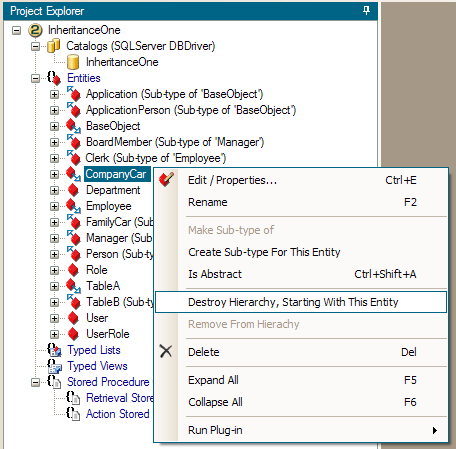Click the BaseObject entity icon
The width and height of the screenshot is (456, 449).
(73, 126)
